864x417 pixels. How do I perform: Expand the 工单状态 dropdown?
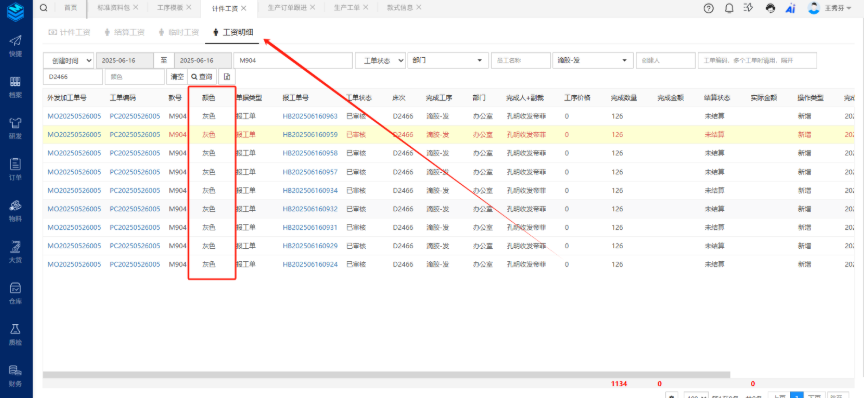tap(380, 59)
